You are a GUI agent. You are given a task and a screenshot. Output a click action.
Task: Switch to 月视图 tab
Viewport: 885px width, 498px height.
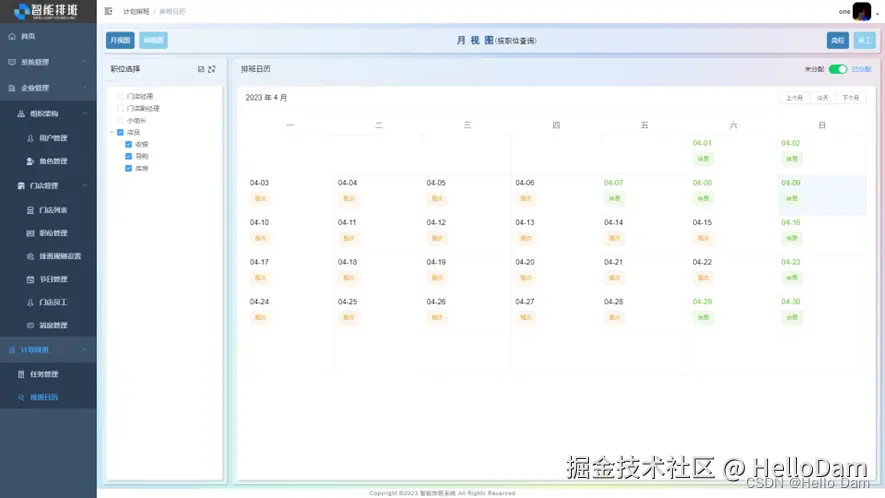tap(120, 40)
